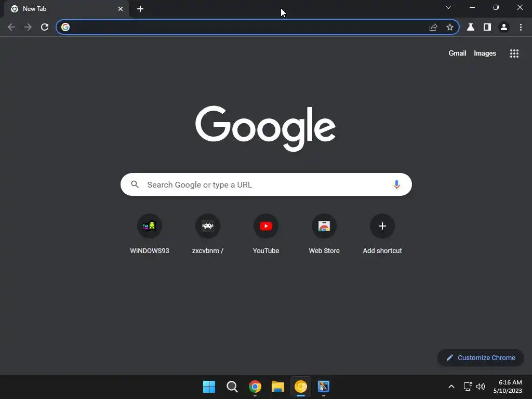
Task: Minimize the Chrome window
Action: tap(472, 7)
